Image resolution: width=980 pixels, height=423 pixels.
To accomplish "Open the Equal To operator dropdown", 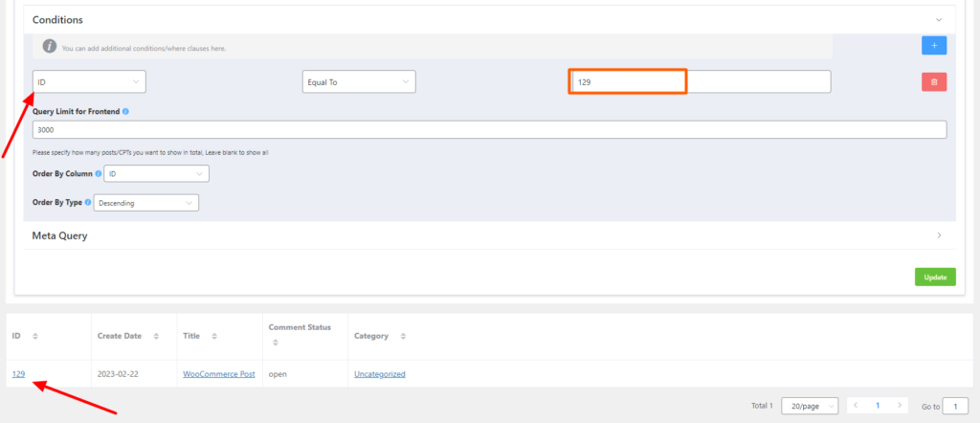I will 359,82.
